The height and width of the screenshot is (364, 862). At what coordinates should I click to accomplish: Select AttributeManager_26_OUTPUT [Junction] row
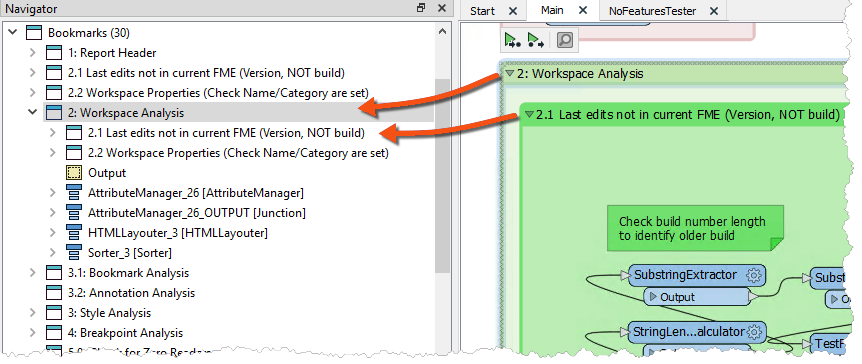click(x=197, y=213)
